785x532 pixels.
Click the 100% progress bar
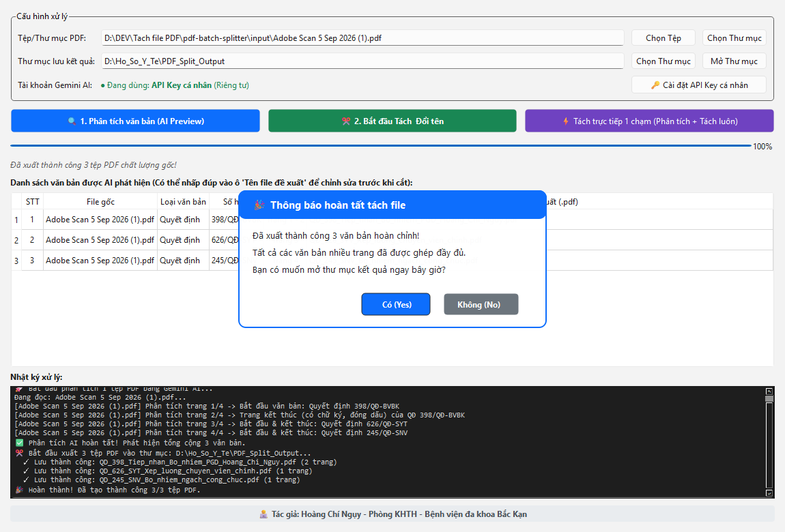click(x=381, y=146)
